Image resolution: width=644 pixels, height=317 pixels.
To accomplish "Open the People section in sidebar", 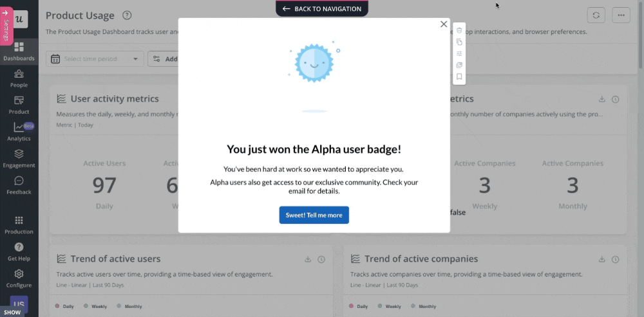I will click(19, 78).
